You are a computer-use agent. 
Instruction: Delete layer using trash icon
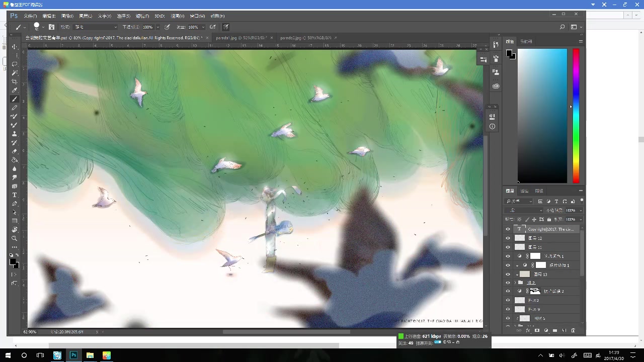pos(573,330)
